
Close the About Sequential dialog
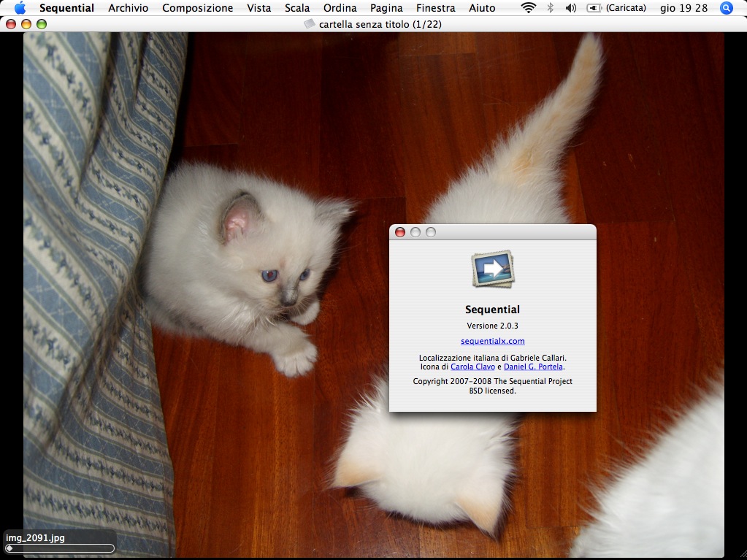400,232
